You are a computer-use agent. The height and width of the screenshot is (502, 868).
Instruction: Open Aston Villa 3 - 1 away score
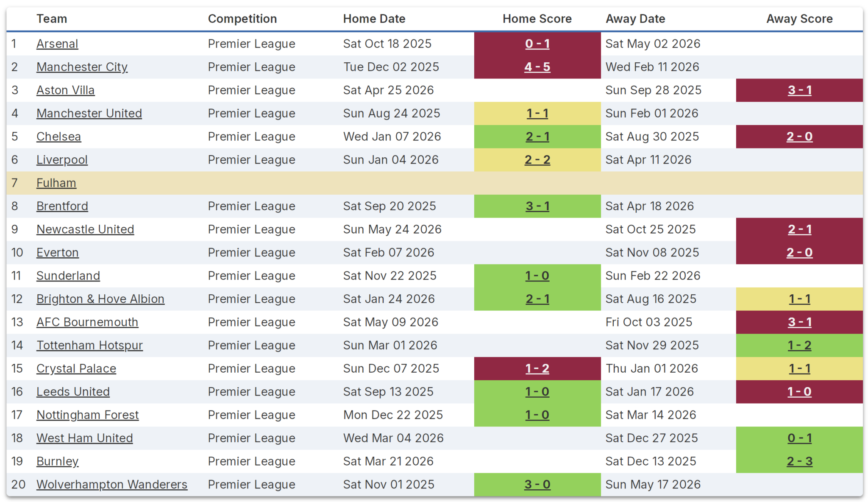pyautogui.click(x=799, y=90)
